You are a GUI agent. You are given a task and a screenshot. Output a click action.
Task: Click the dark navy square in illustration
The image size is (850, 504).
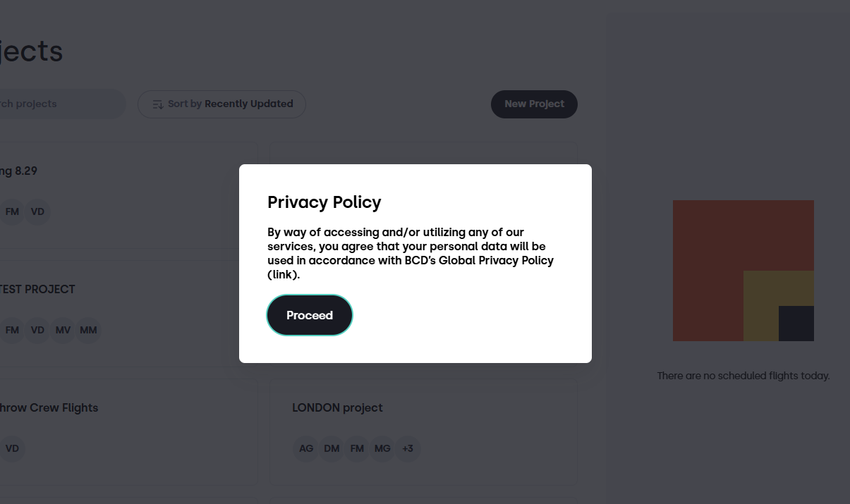pyautogui.click(x=796, y=324)
